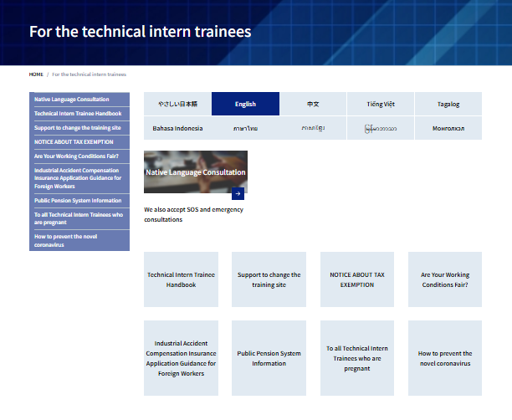Click How to prevent novel coronavirus tile
512x420 pixels.
[x=444, y=358]
